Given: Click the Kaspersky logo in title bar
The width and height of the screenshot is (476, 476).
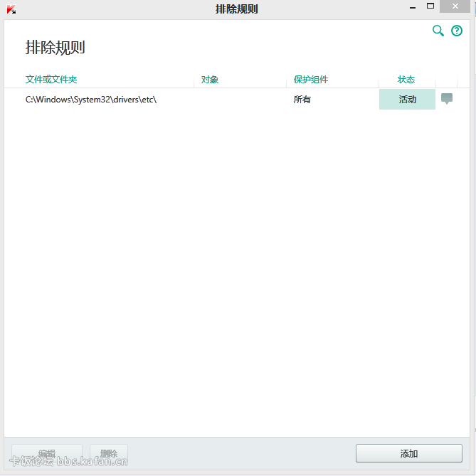Looking at the screenshot, I should pos(11,9).
